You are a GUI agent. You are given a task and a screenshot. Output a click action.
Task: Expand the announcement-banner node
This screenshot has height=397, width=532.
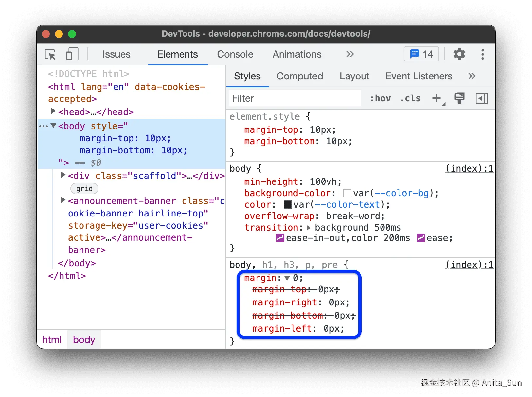tap(63, 200)
